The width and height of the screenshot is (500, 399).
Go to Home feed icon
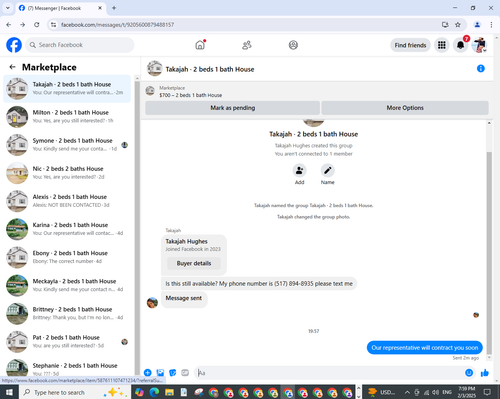click(x=200, y=45)
